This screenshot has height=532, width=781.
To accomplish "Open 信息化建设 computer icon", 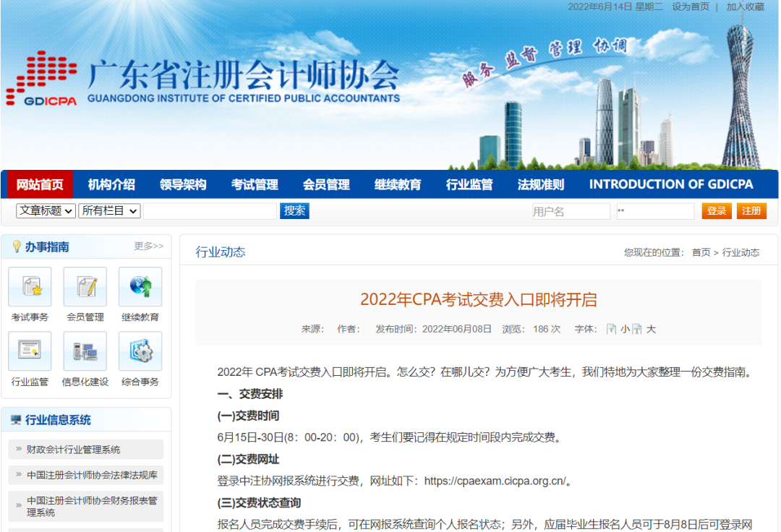I will [x=85, y=352].
